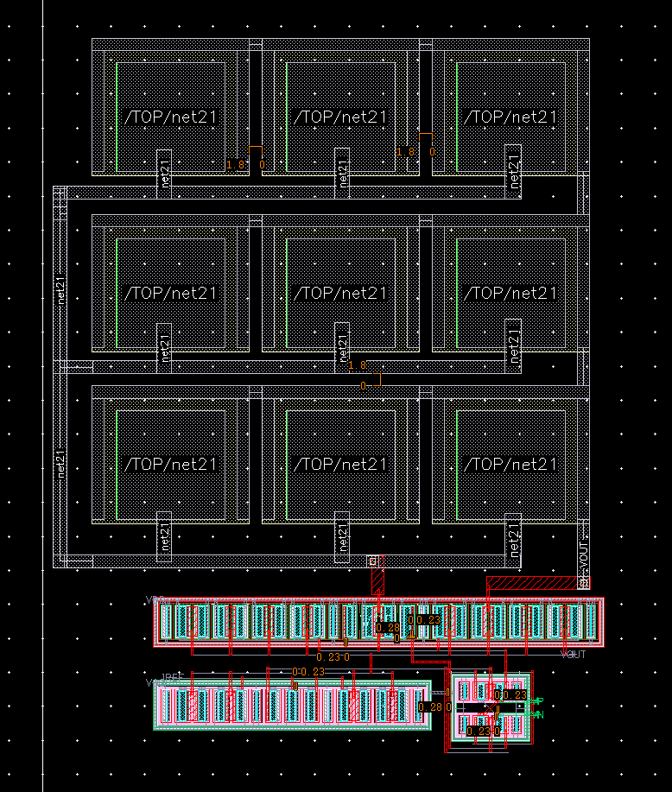The width and height of the screenshot is (672, 792).
Task: Click the horizontal VOUT label below transistor row
Action: pos(573,654)
